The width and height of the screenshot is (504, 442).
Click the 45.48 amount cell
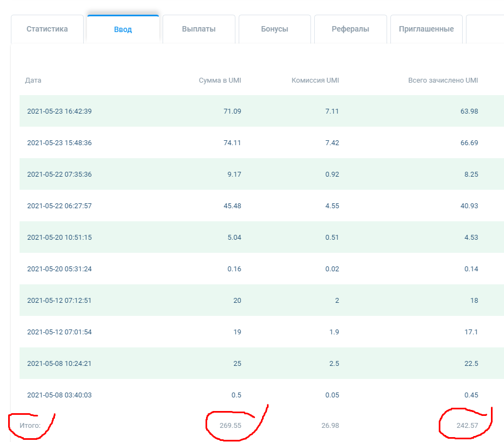232,206
